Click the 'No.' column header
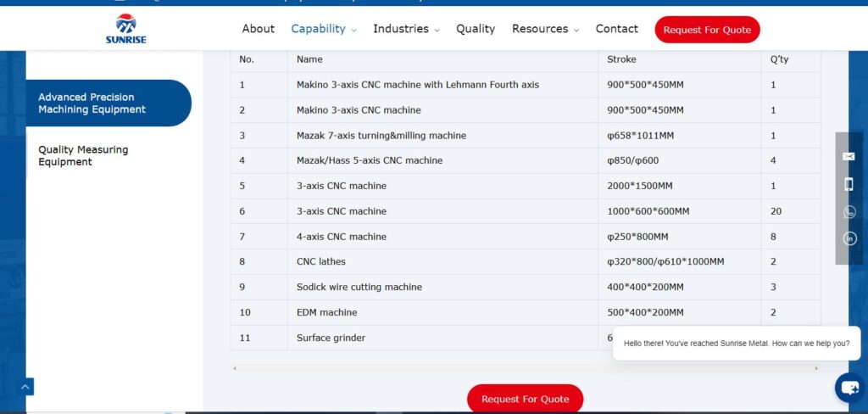Image resolution: width=868 pixels, height=414 pixels. [x=247, y=59]
